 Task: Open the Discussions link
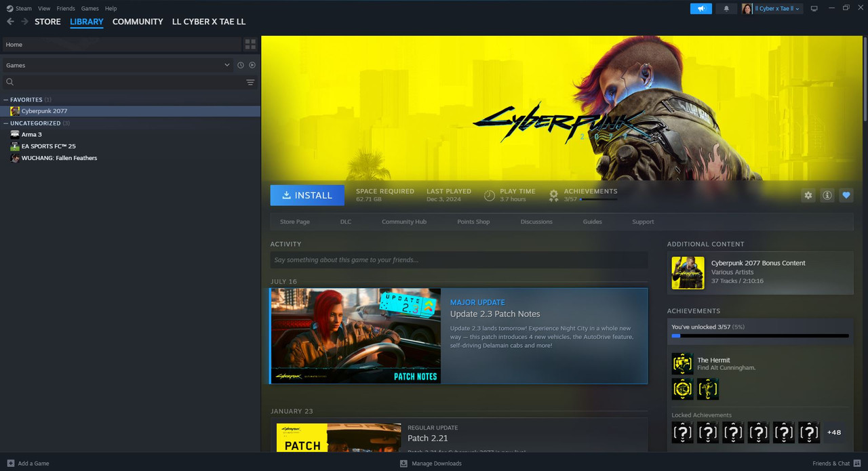(x=536, y=222)
